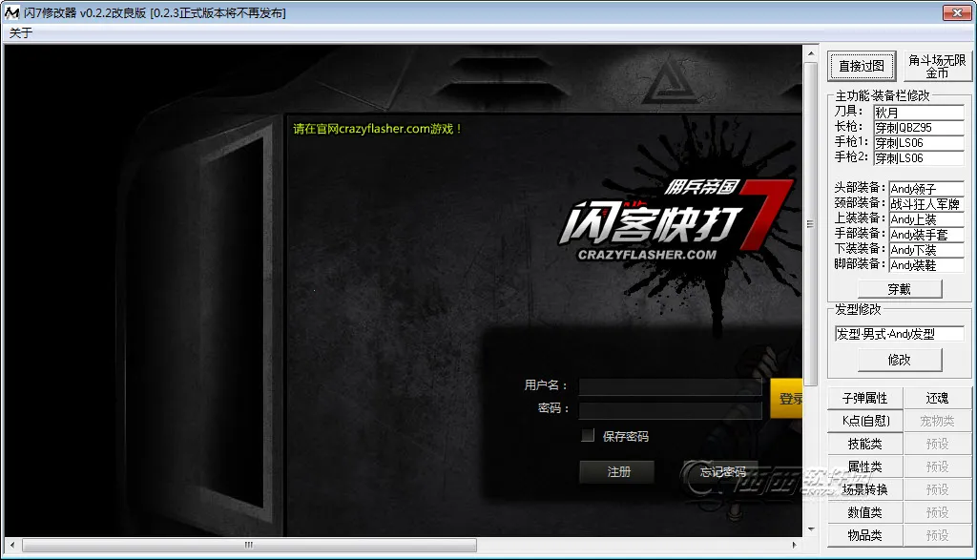Click the 用户名 input field

670,386
